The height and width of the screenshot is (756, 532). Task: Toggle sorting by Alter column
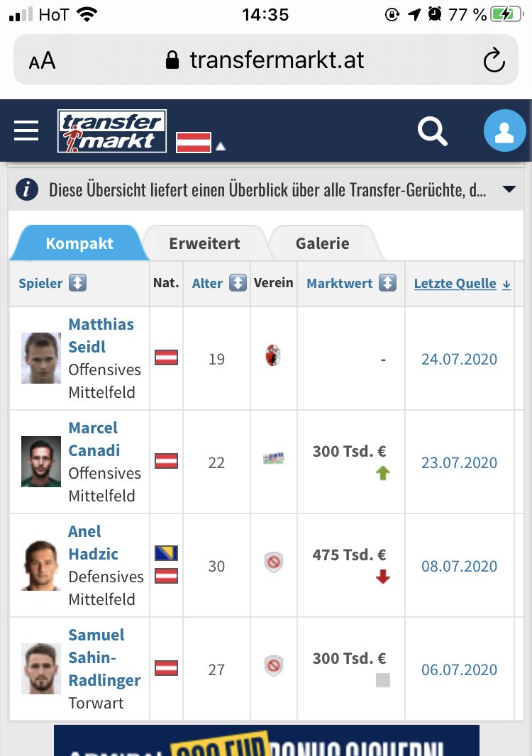(x=238, y=283)
